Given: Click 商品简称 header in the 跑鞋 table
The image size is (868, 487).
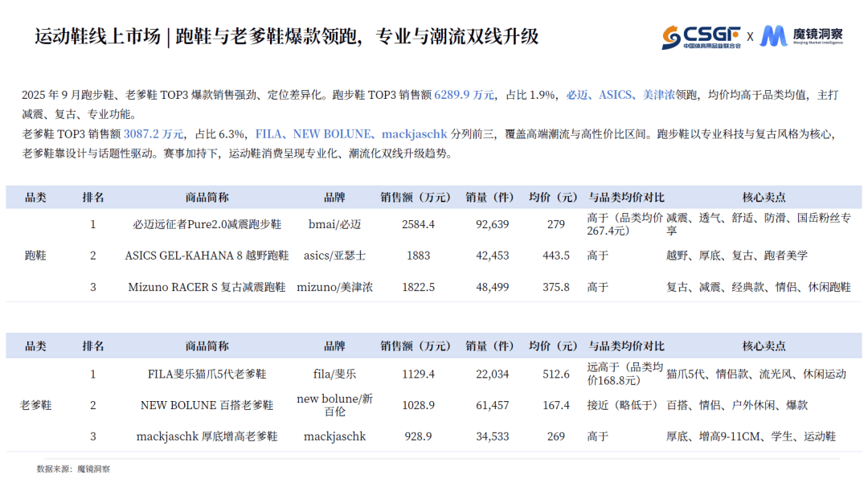Looking at the screenshot, I should pyautogui.click(x=207, y=197).
